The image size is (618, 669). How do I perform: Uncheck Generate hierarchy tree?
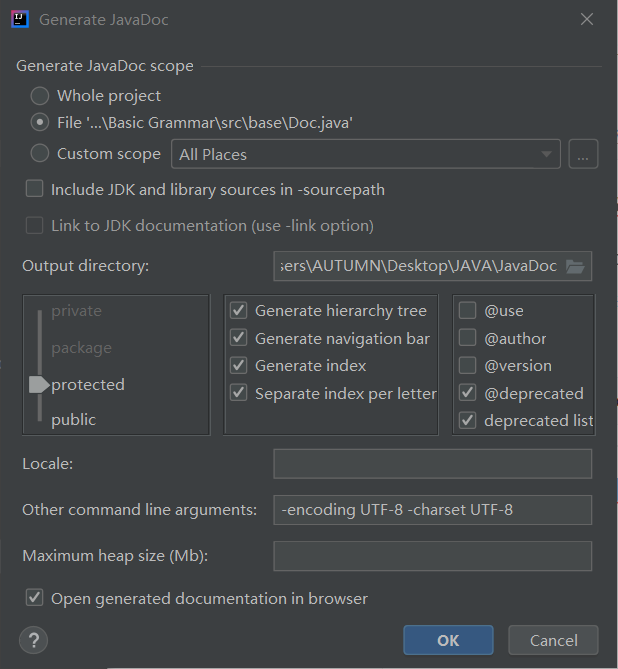coord(239,311)
